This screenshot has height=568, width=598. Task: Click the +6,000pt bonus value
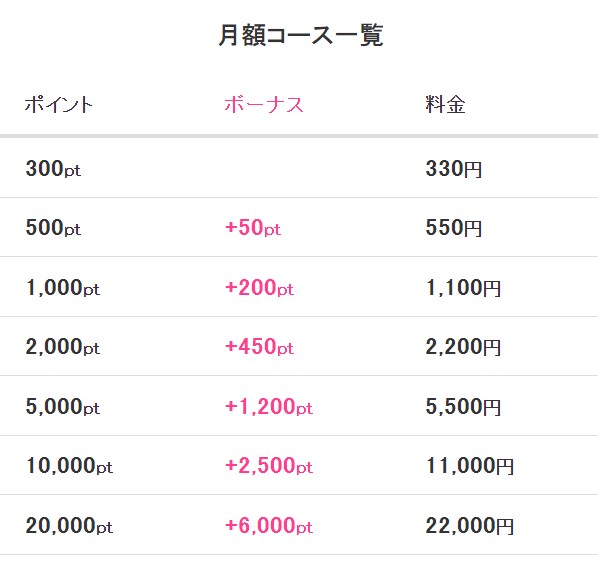269,525
